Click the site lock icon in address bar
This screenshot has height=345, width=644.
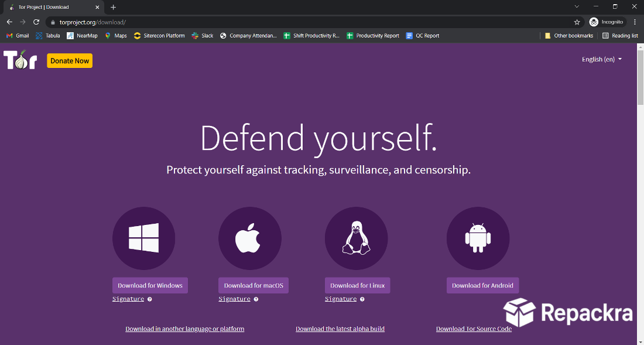(53, 22)
